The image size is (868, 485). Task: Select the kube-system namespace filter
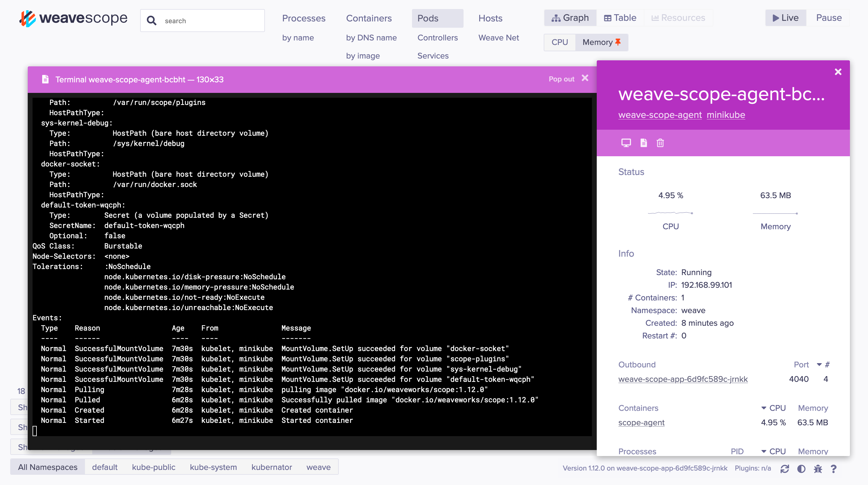coord(213,467)
